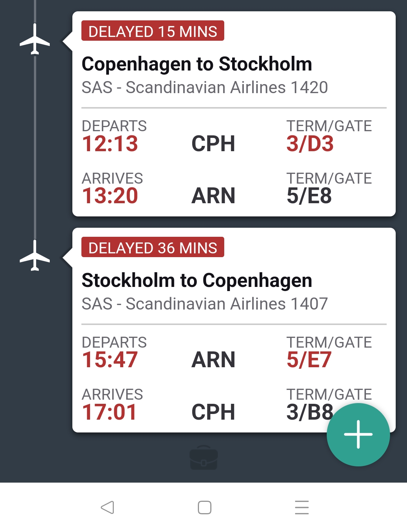Tap the "Delayed 36 mins" status badge
Screen dimensions: 407x532
(x=153, y=247)
